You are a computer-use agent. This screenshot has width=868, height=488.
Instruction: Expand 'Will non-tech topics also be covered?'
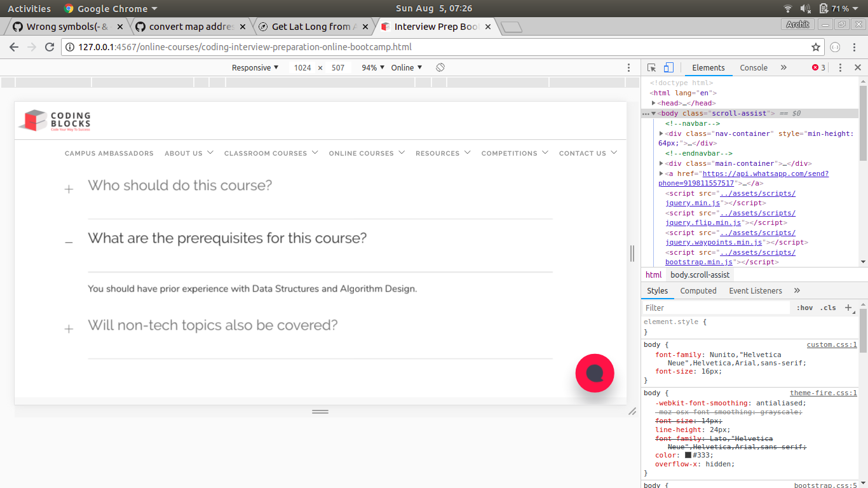click(212, 325)
